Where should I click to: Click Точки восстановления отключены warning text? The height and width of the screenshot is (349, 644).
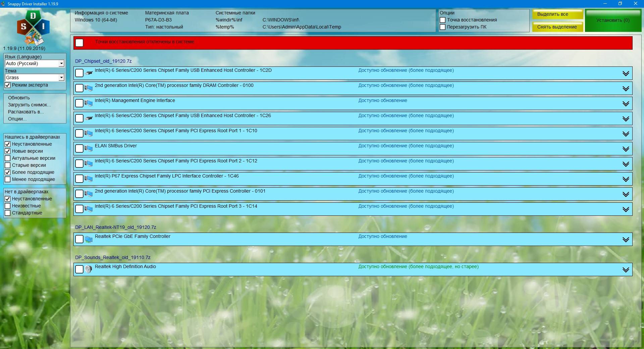[145, 42]
